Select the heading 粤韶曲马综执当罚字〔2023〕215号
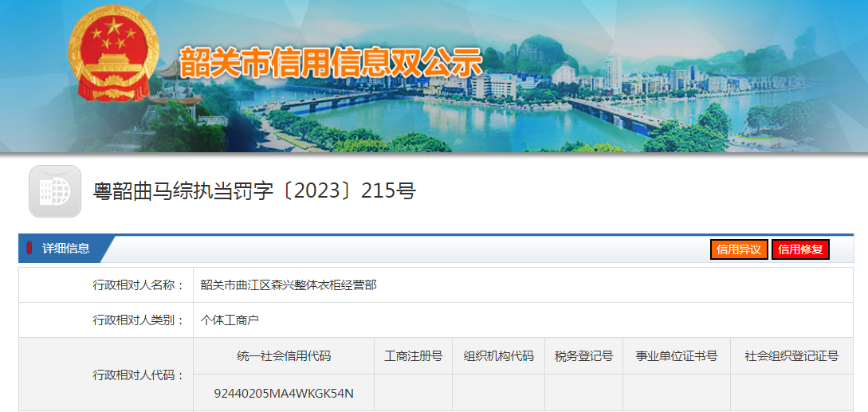This screenshot has height=412, width=868. coord(255,191)
